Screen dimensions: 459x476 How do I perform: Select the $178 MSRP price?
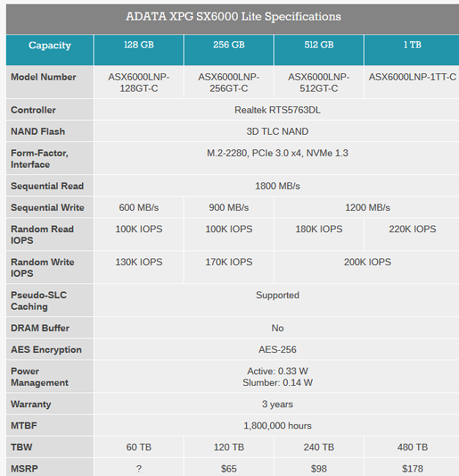coord(412,468)
